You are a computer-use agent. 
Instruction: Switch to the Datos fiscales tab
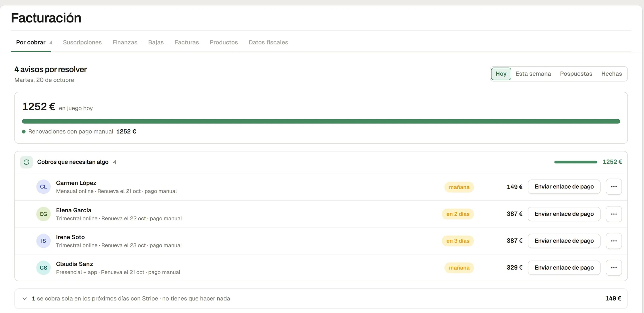click(268, 42)
